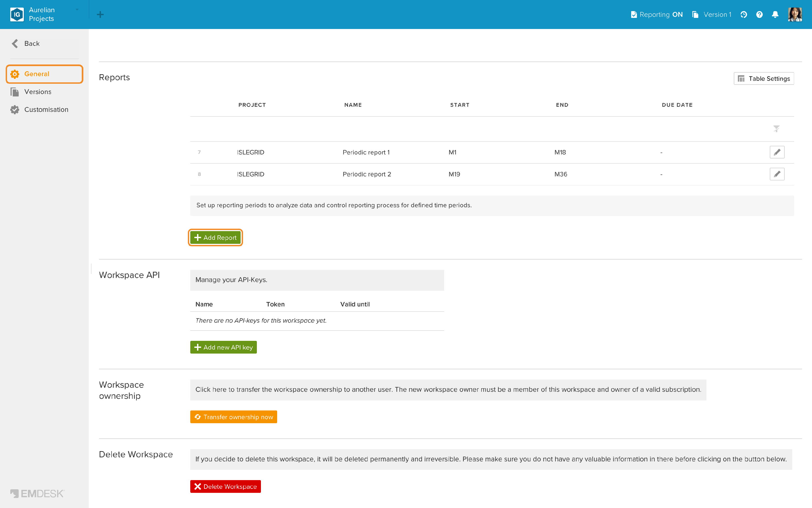Toggle the Reporting ON switch

click(657, 14)
